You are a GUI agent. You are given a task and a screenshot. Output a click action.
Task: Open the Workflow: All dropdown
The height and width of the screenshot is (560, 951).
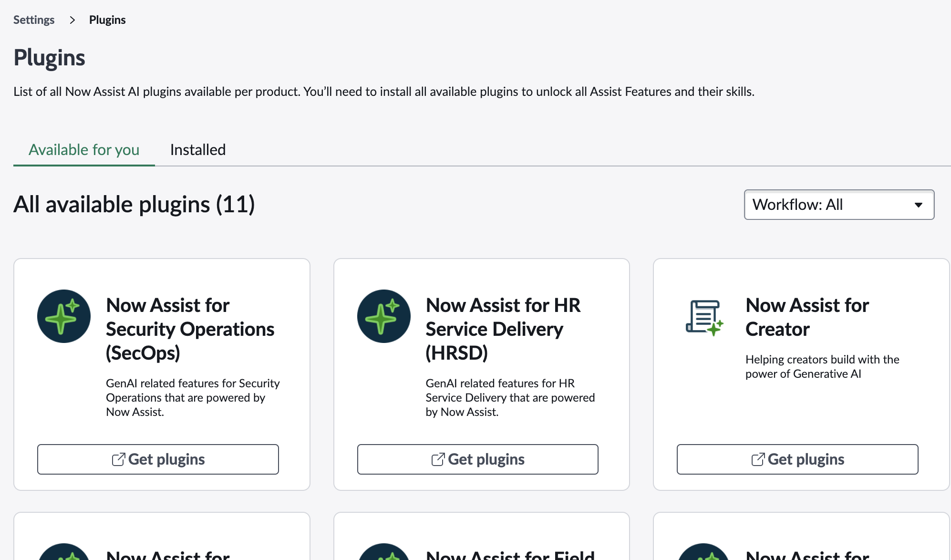(839, 205)
